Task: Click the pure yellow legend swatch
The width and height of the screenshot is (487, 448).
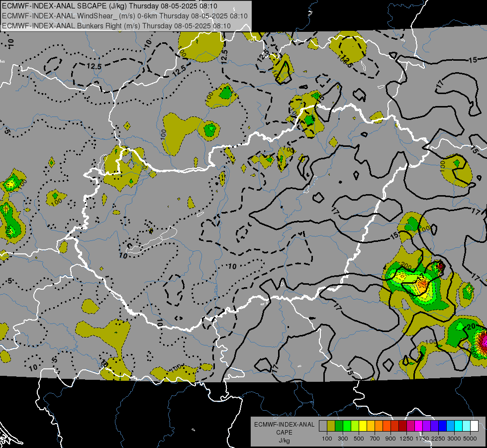Action: click(363, 426)
